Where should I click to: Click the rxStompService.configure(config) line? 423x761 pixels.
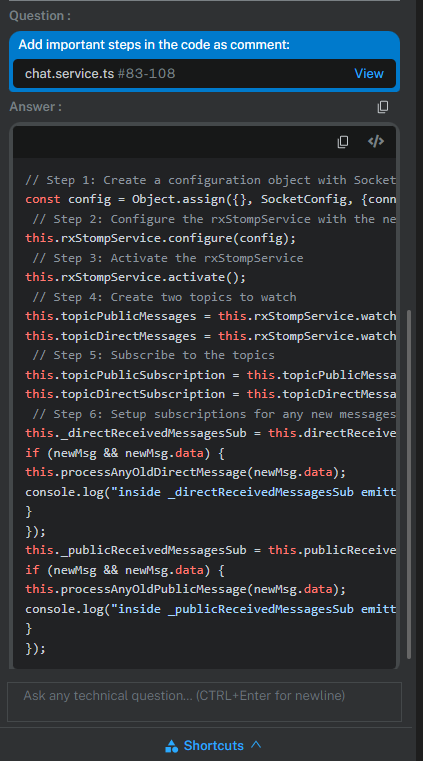[161, 238]
